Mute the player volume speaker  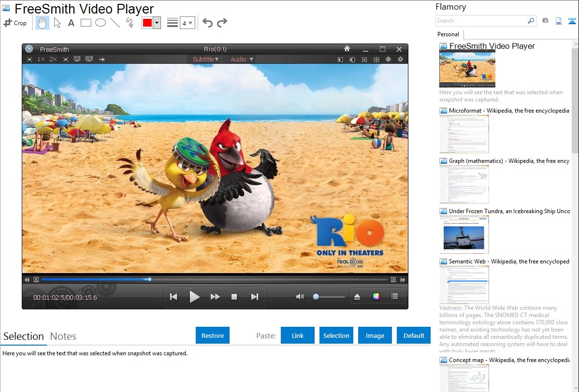click(x=300, y=296)
